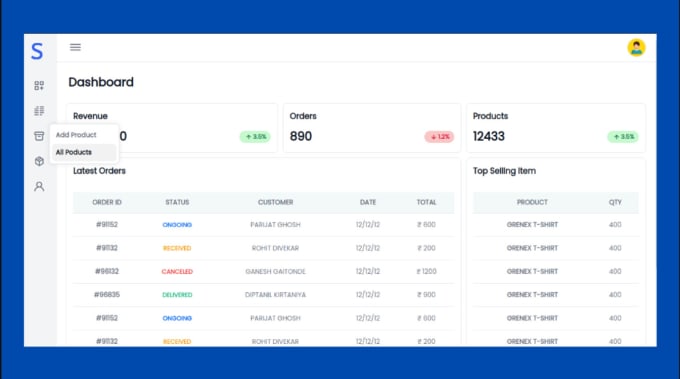Click the Revenue growth percentage badge
The width and height of the screenshot is (680, 379).
point(255,137)
